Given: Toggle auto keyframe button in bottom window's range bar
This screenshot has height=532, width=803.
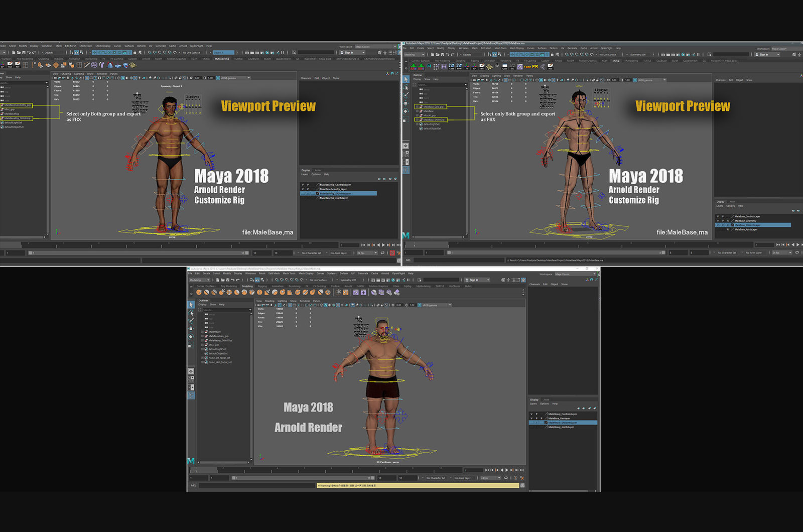Looking at the screenshot, I should (515, 478).
